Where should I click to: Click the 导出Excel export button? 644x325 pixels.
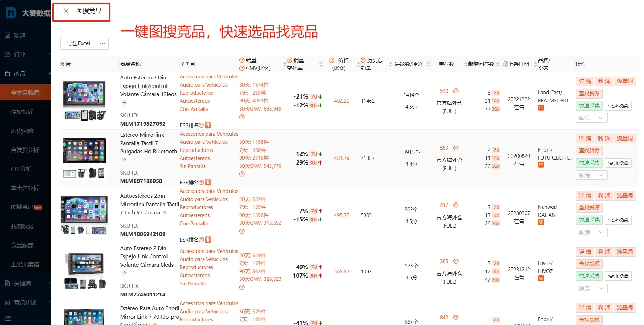click(x=78, y=43)
